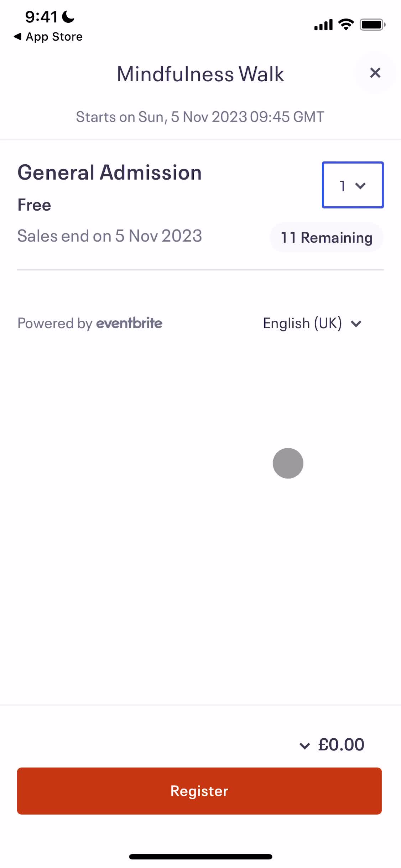Tap the Mindfulness Walk event title
The width and height of the screenshot is (401, 868).
point(200,73)
